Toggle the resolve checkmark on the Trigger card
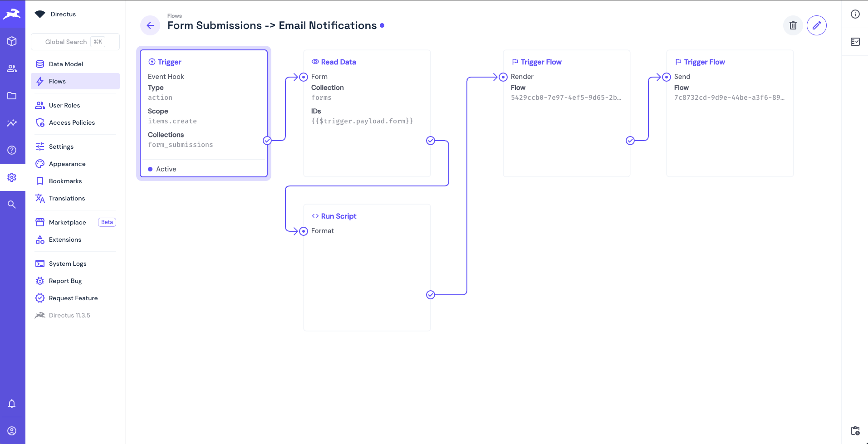 (267, 141)
